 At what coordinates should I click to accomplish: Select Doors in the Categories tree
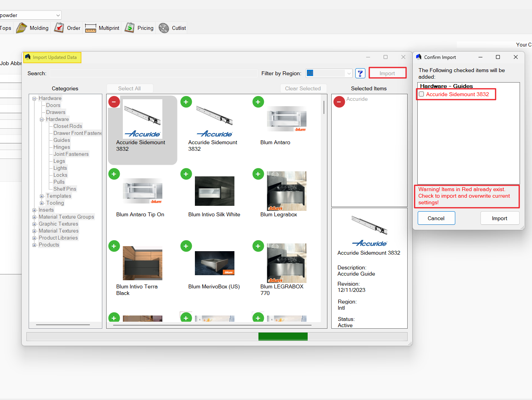(x=53, y=105)
